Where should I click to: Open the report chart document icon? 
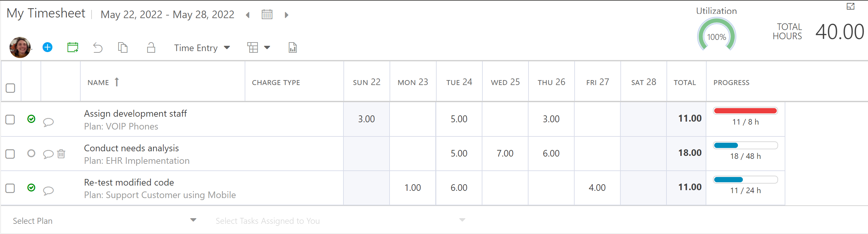pos(292,47)
